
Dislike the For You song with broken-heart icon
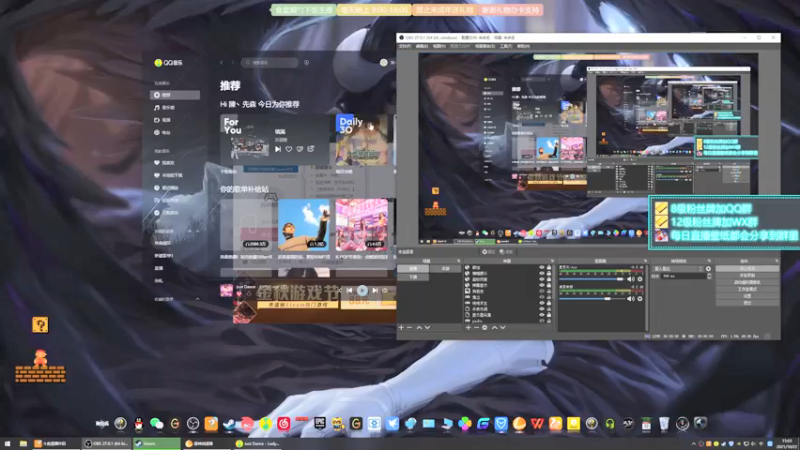(300, 149)
